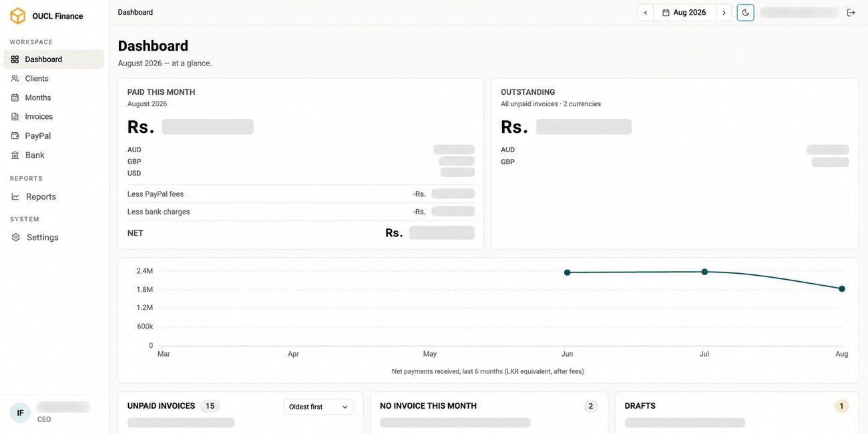Click the calendar icon in month picker
The height and width of the screenshot is (434, 868).
(666, 13)
